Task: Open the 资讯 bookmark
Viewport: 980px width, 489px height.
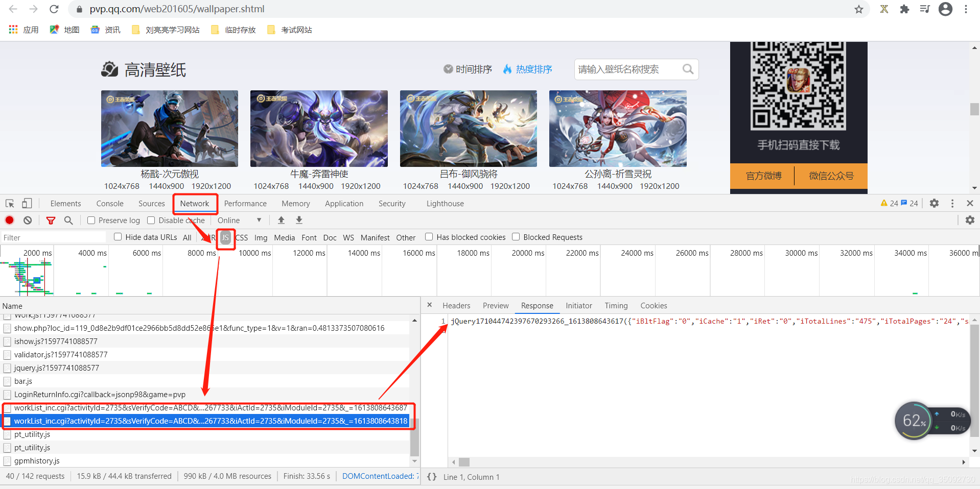Action: [x=105, y=30]
